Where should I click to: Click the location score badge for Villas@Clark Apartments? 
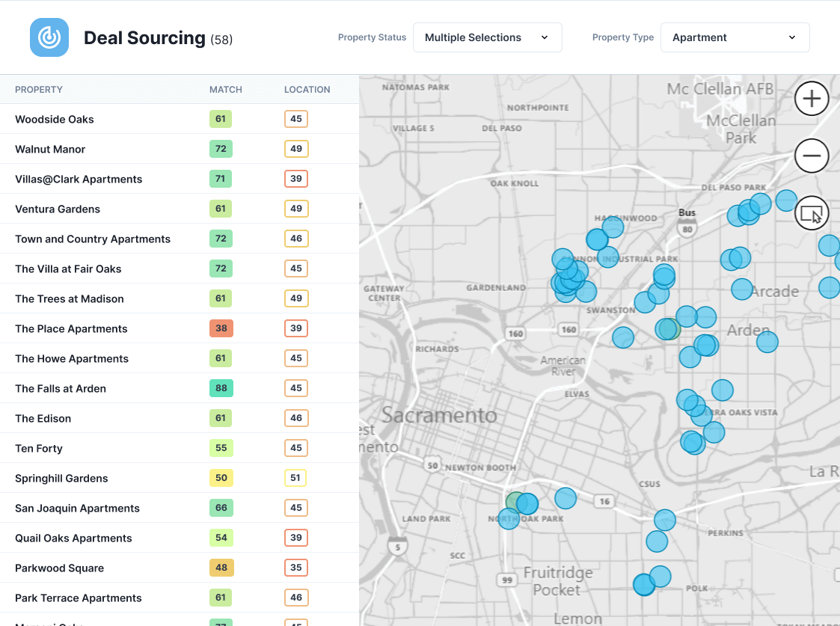pos(296,179)
